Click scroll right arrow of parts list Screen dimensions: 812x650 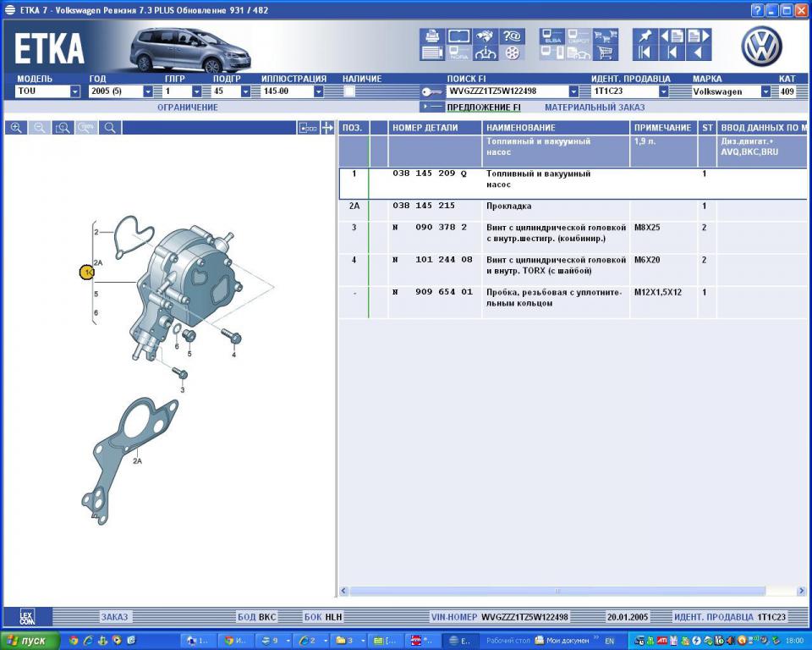pos(801,591)
